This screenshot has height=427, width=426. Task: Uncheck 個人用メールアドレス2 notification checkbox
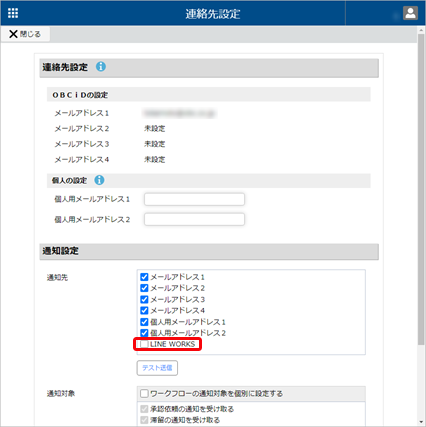[144, 333]
